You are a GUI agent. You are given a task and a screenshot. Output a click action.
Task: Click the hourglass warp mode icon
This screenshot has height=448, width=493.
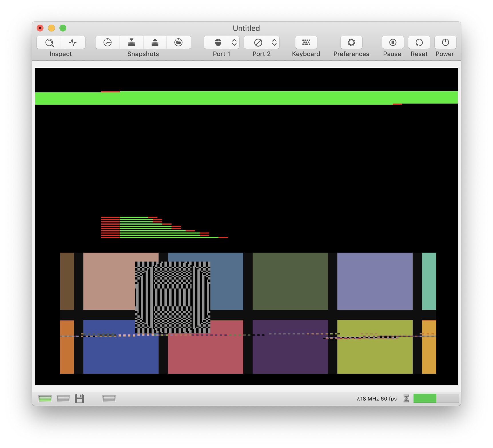point(406,399)
